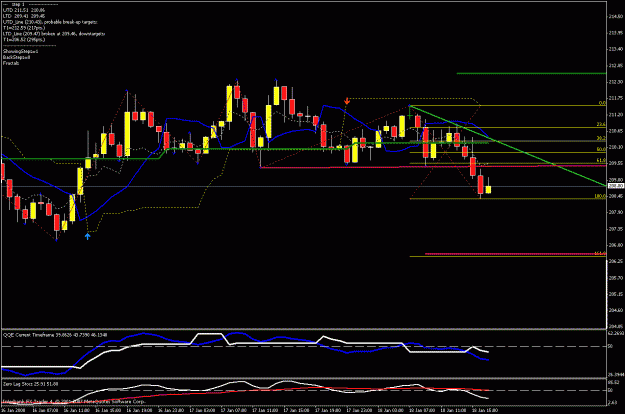625x414 pixels.
Task: Select the Fibonacci 23.6 level label
Action: pyautogui.click(x=601, y=125)
